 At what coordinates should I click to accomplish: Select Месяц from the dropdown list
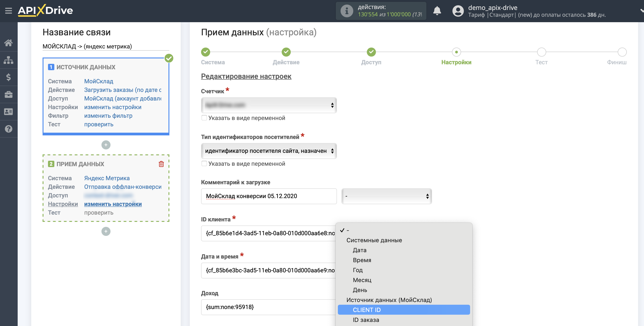404,280
